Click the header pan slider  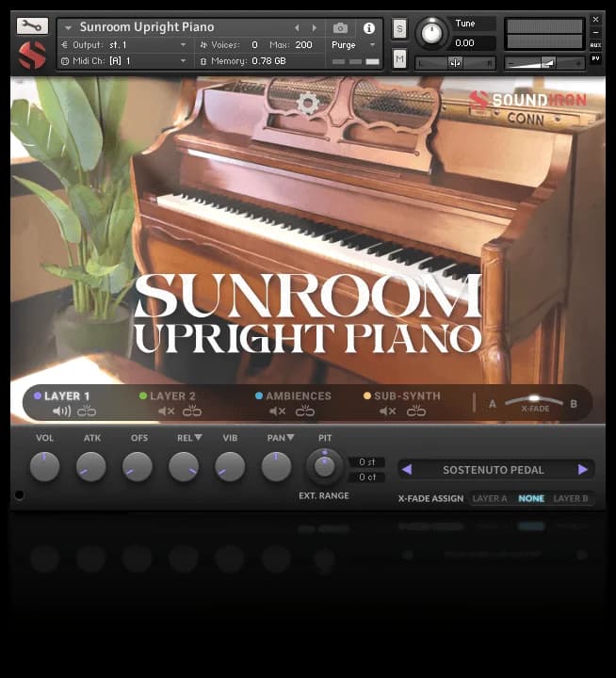455,63
